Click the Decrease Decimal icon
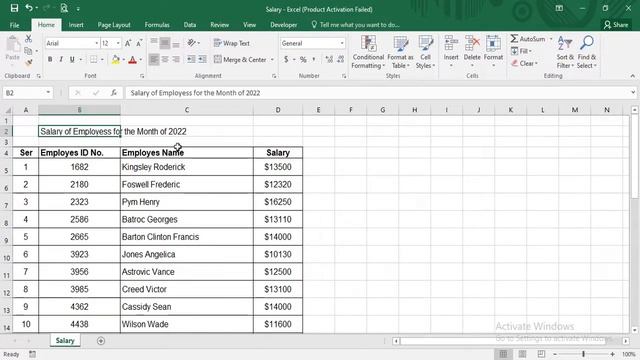The height and width of the screenshot is (360, 640). click(340, 60)
